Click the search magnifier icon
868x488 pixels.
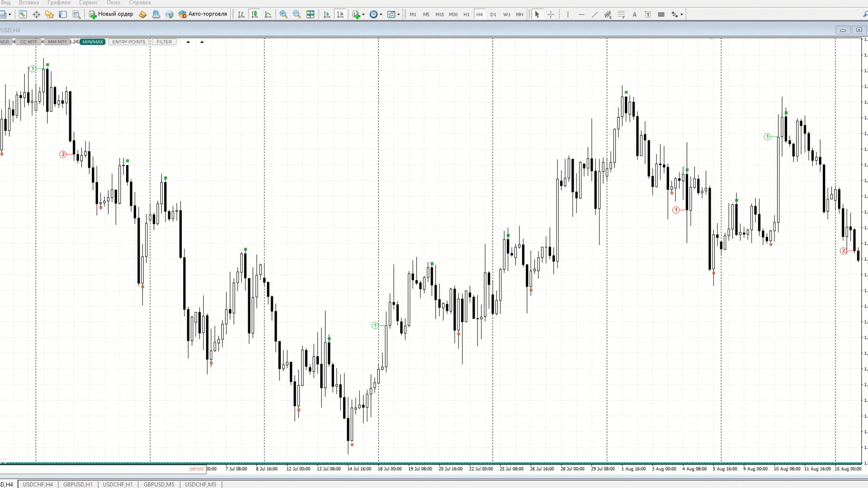(x=865, y=14)
